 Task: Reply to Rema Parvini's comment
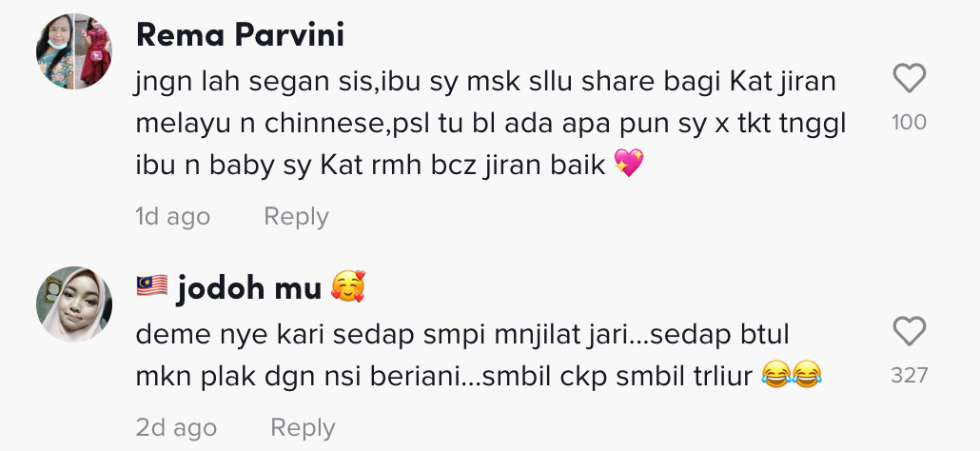click(x=296, y=217)
